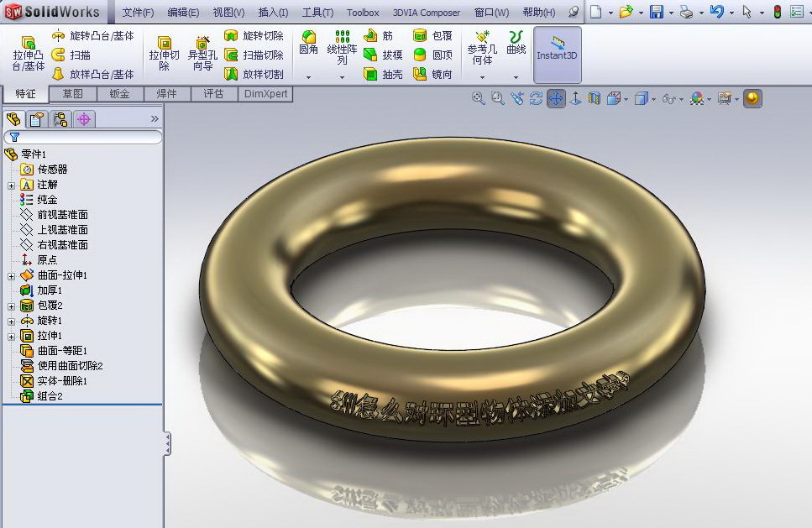The width and height of the screenshot is (812, 528).
Task: Open the dropdown arrow under 圆角
Action: point(309,77)
